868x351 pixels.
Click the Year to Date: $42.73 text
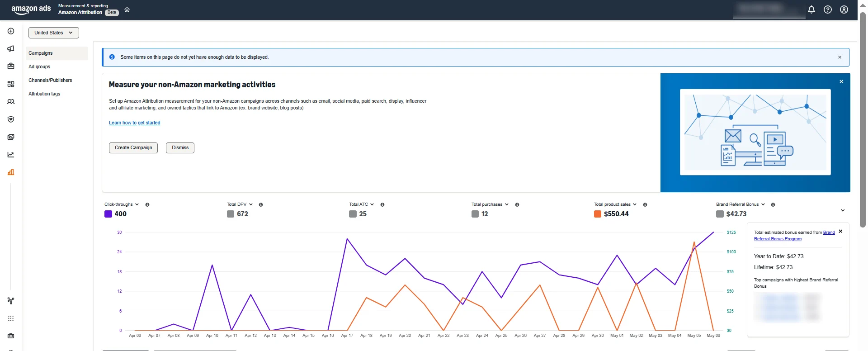(779, 256)
